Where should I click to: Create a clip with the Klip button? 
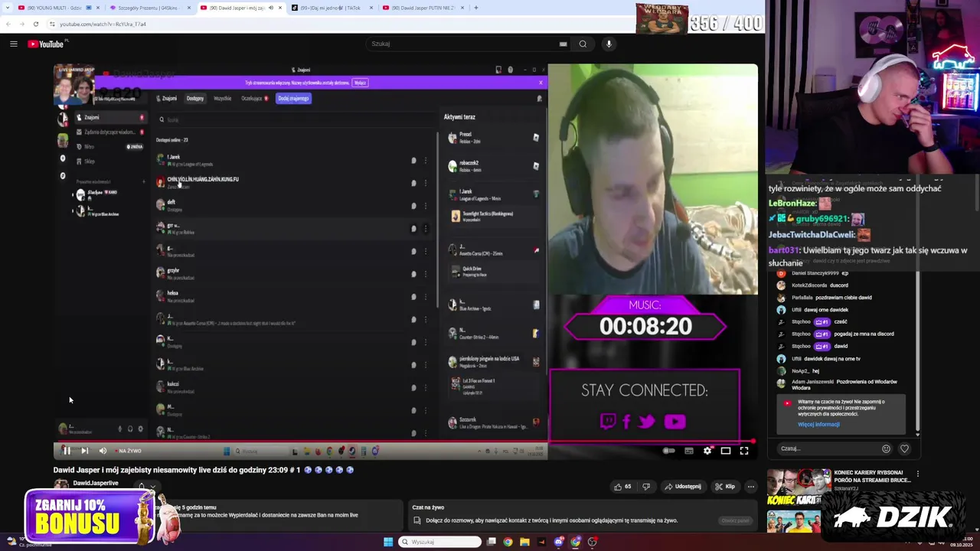click(725, 487)
